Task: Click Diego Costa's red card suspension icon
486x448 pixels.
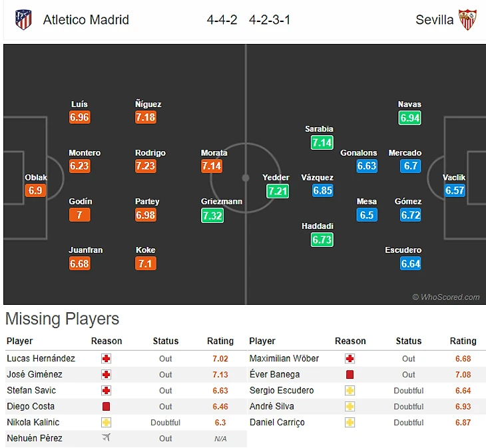Action: [106, 407]
